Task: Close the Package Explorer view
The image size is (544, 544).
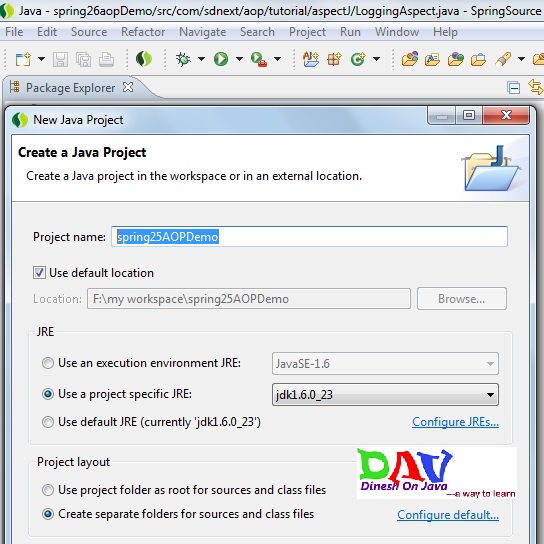Action: coord(128,87)
